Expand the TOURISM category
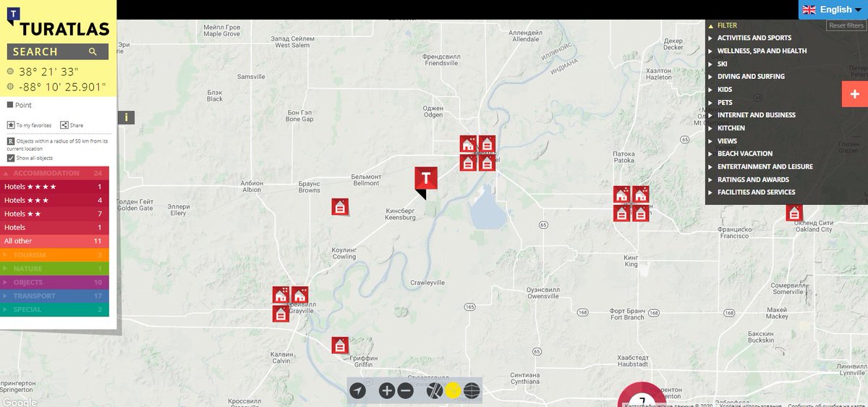Viewport: 868px width, 407px height. point(55,255)
